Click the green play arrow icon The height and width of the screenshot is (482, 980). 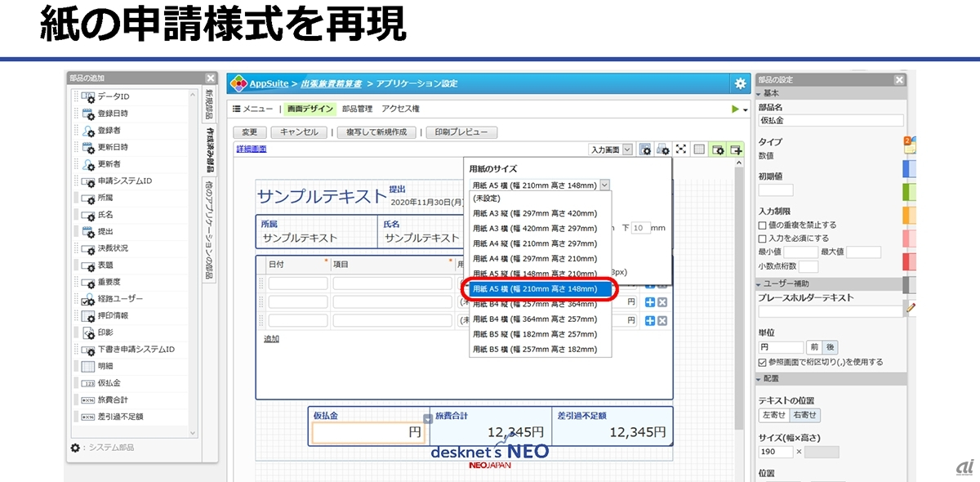tap(736, 109)
